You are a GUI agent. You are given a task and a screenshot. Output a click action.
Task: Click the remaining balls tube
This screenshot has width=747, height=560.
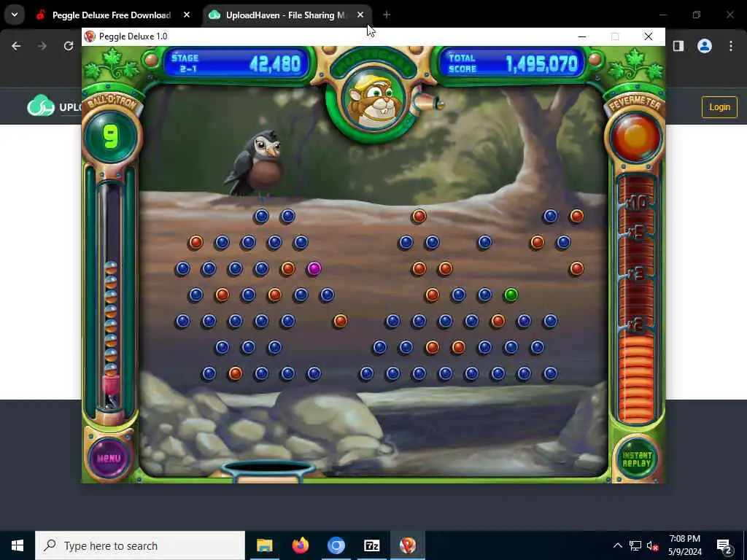tap(111, 296)
